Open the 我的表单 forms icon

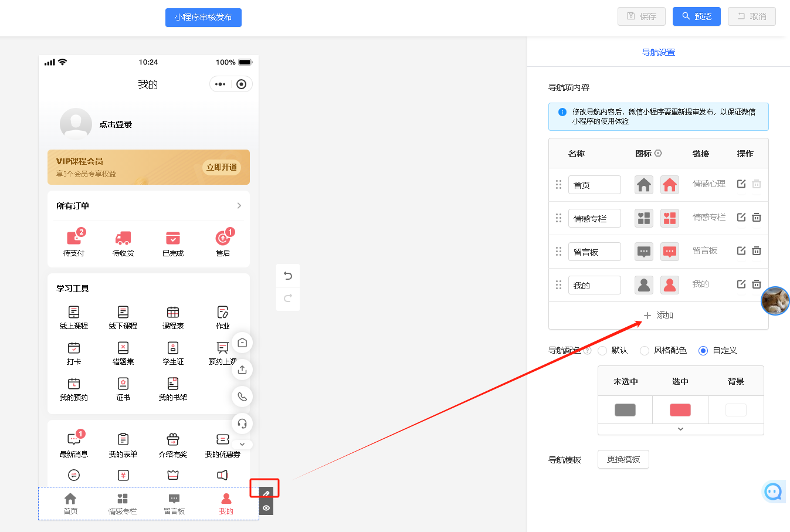pyautogui.click(x=123, y=439)
